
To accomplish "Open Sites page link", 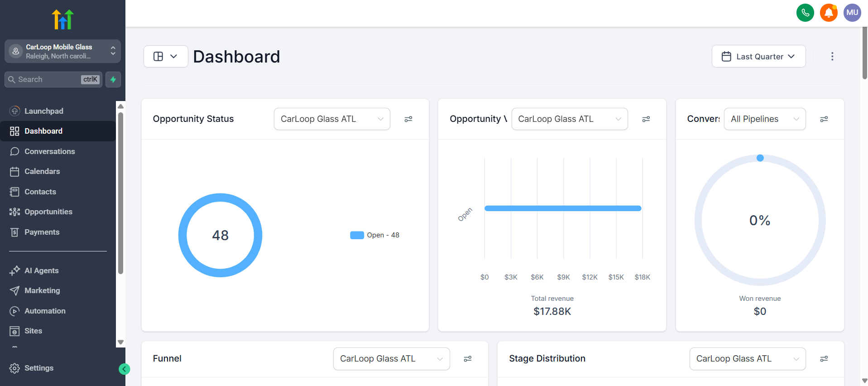I will (58, 331).
